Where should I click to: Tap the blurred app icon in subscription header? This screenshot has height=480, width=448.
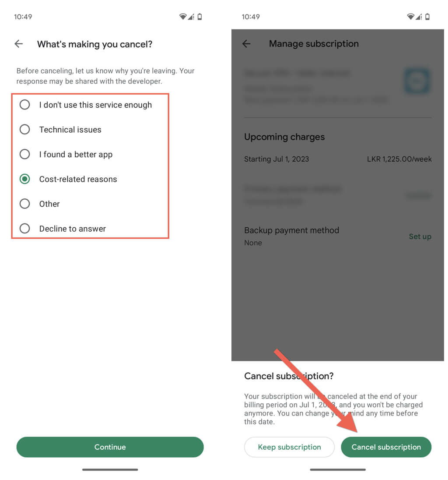point(417,81)
